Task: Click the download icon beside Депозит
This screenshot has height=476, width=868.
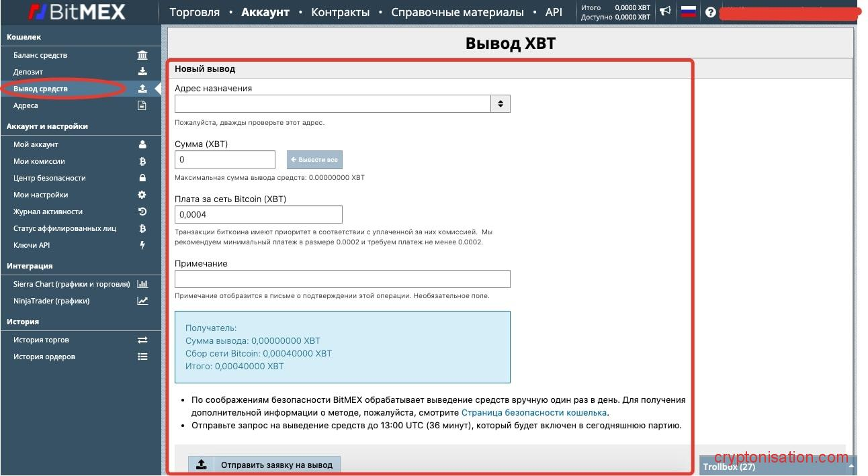Action: click(142, 72)
